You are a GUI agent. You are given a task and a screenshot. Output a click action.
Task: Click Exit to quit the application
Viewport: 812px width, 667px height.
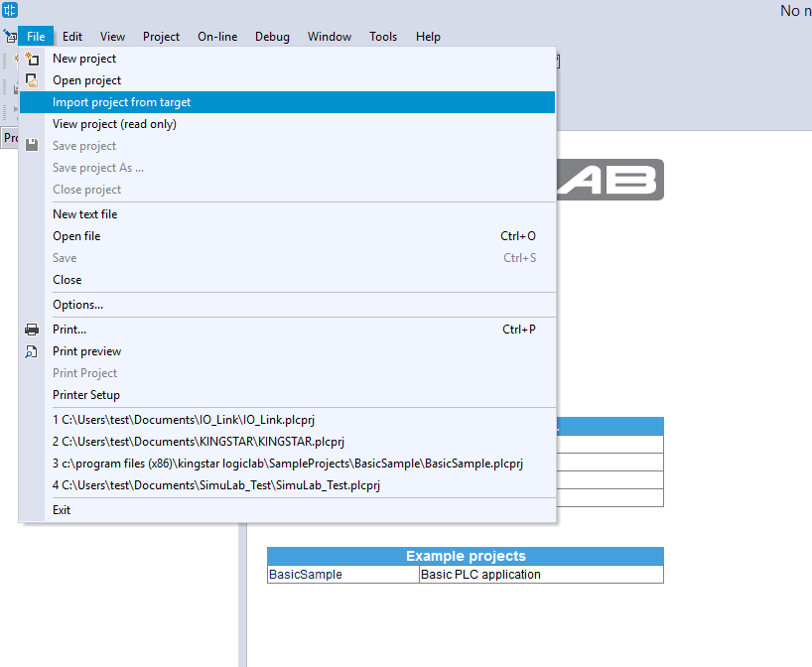click(62, 510)
